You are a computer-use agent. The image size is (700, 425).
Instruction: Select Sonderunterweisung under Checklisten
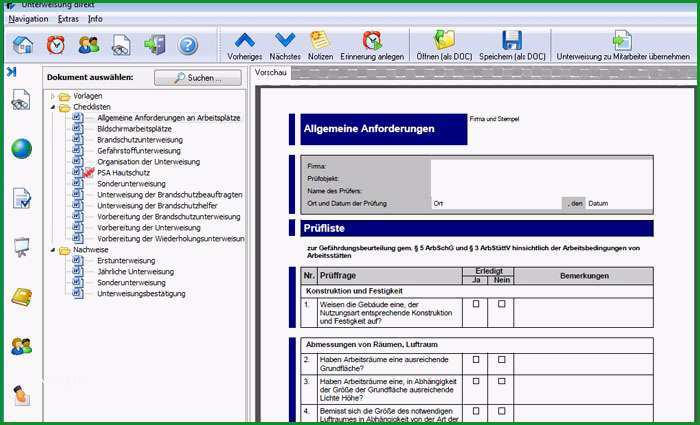point(131,184)
